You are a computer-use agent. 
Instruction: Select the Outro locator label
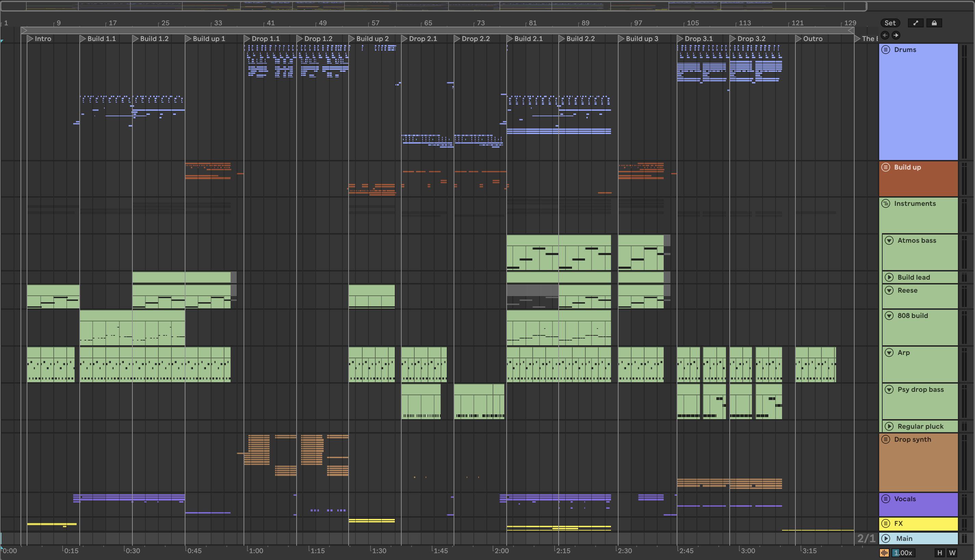coord(812,38)
